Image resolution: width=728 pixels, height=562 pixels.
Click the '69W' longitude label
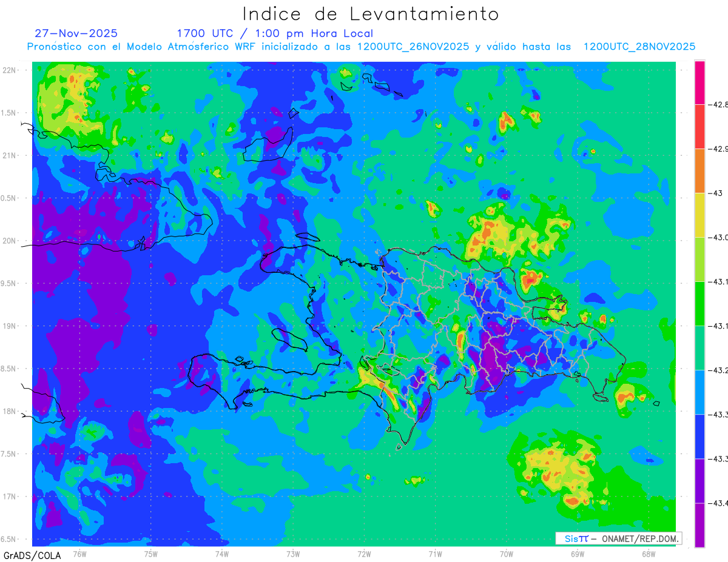point(578,554)
